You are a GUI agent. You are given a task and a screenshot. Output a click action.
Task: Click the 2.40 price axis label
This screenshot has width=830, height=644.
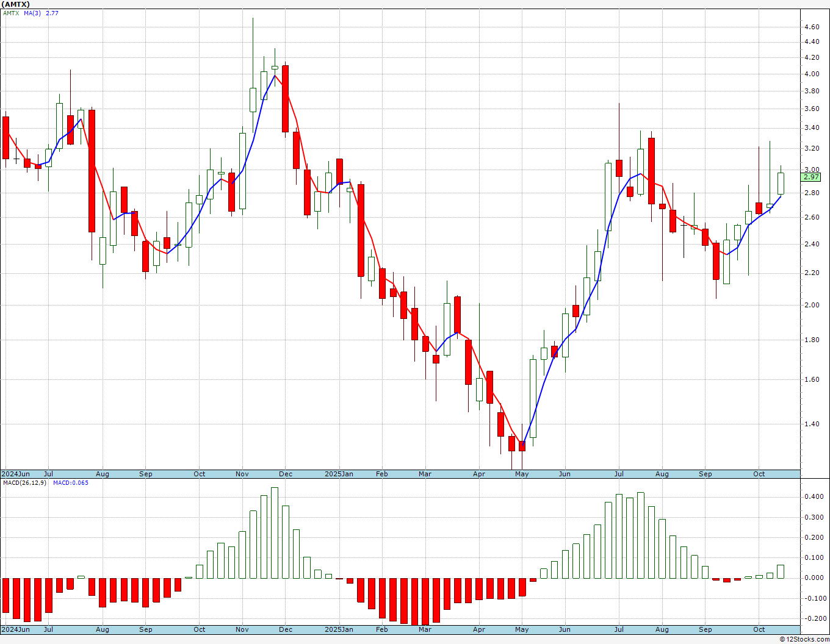[812, 245]
